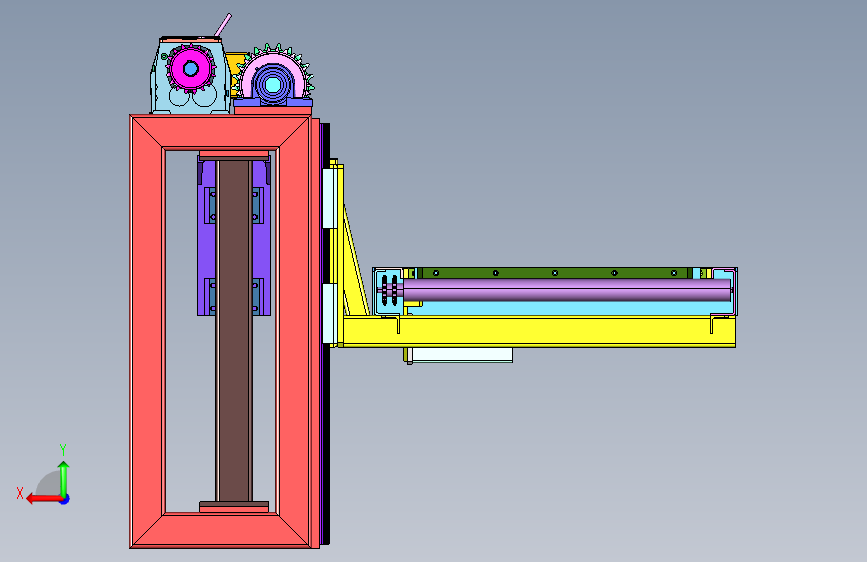Click the red X axis arrow of triad
867x562 pixels.
point(43,499)
